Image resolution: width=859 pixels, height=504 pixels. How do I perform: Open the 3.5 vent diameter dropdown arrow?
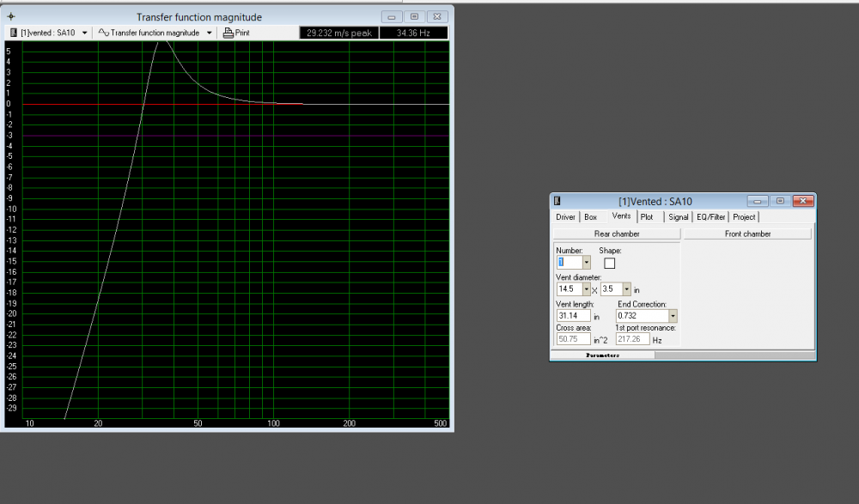coord(627,288)
